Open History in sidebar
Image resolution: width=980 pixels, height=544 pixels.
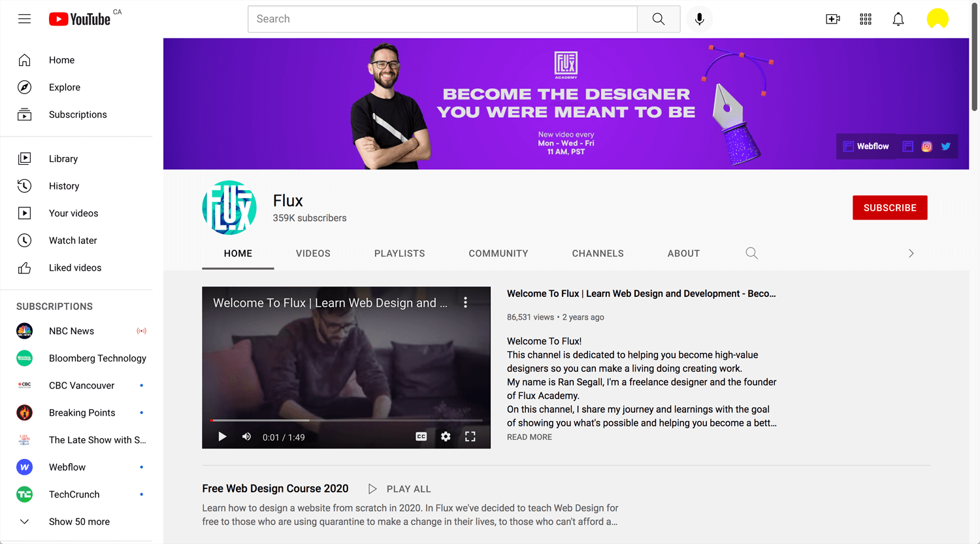click(76, 186)
